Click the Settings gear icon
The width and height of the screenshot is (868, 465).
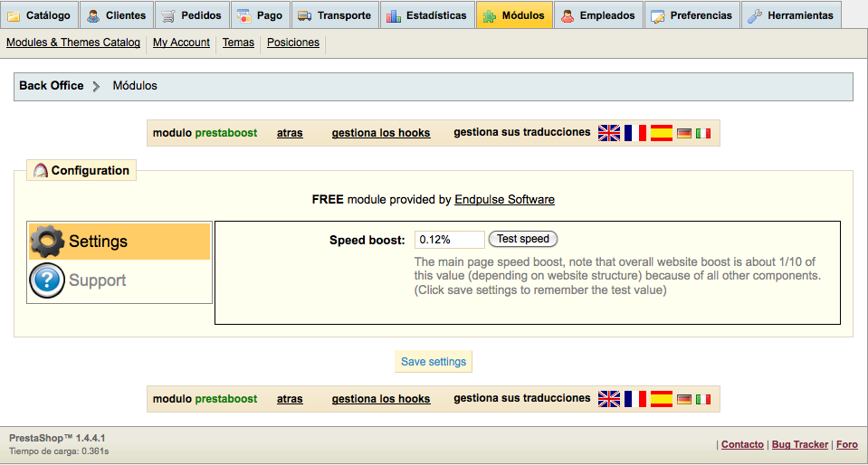point(47,242)
